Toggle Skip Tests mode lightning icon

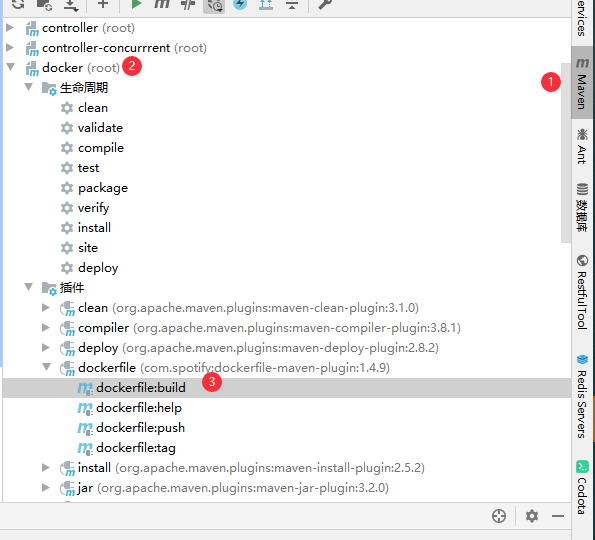coord(240,4)
